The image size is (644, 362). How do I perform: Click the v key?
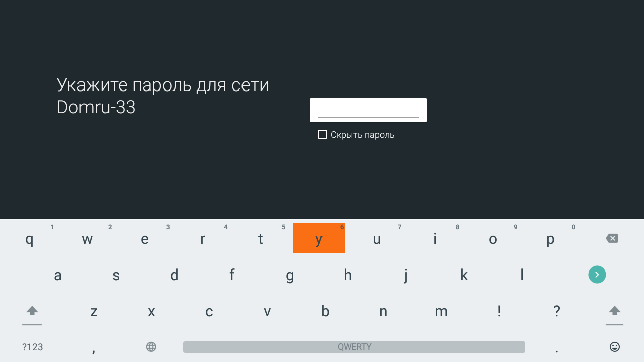click(267, 311)
